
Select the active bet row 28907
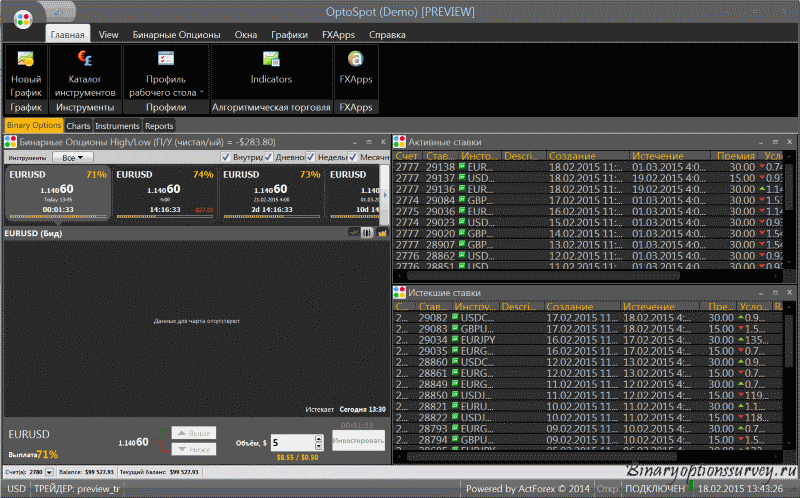pos(588,244)
